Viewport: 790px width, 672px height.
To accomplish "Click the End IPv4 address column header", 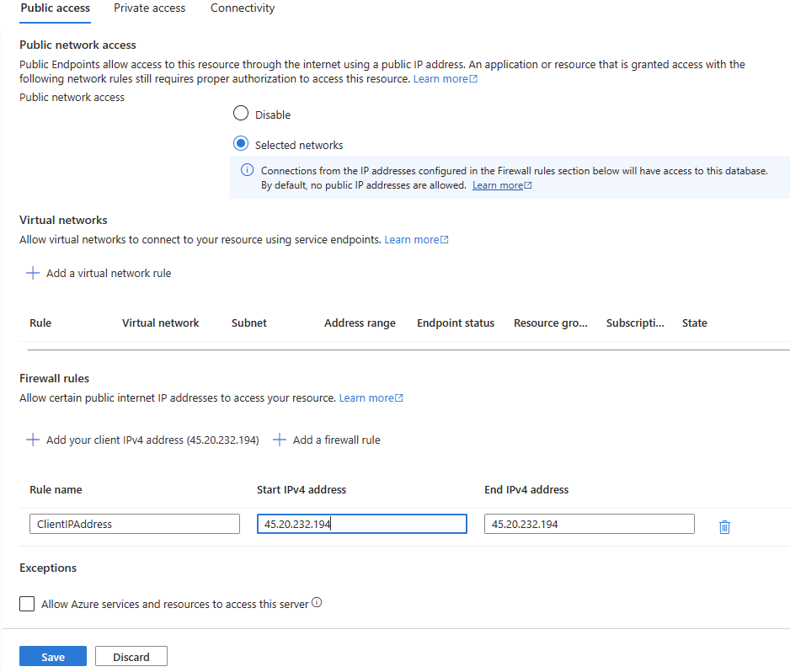I will pos(526,489).
